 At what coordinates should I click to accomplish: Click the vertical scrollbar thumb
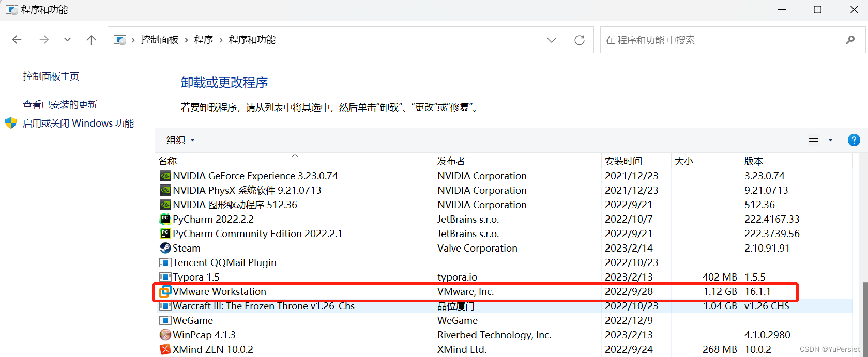(x=864, y=320)
